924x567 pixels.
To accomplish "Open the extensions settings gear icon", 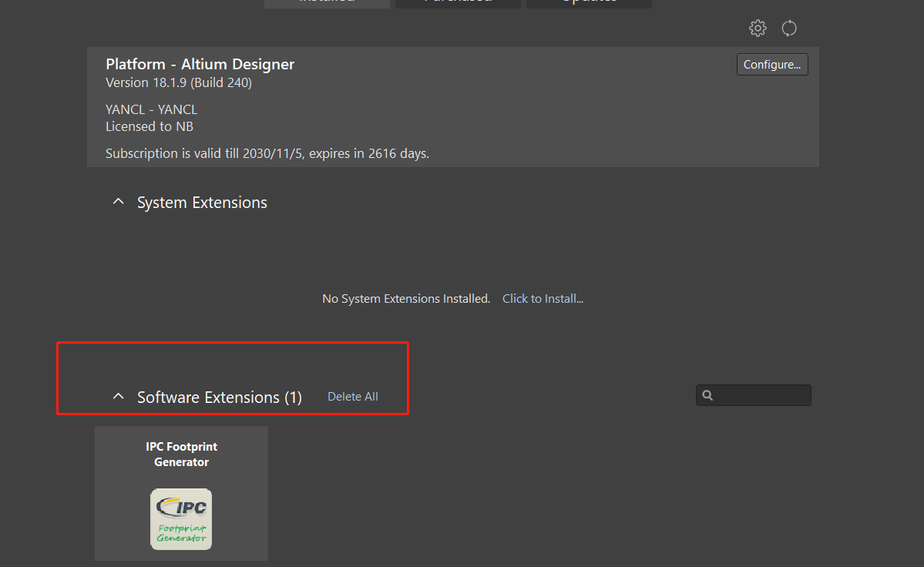I will pos(758,29).
